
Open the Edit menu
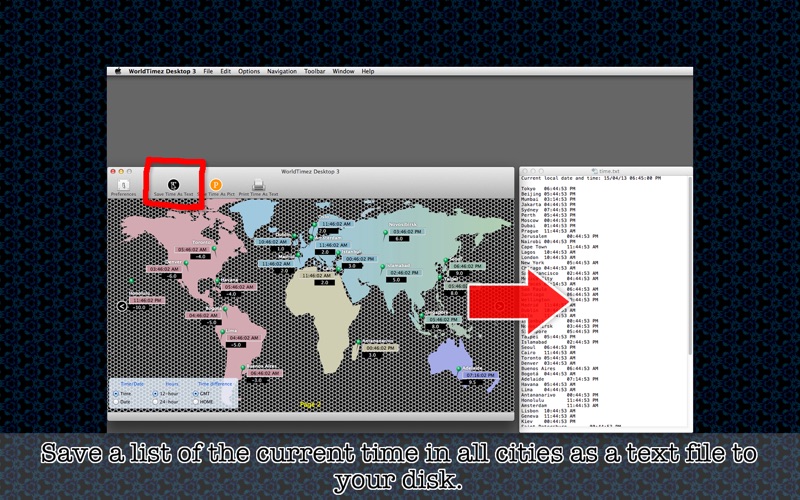226,71
